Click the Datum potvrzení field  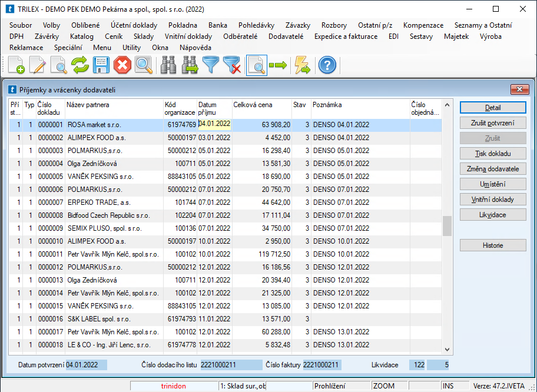(87, 365)
